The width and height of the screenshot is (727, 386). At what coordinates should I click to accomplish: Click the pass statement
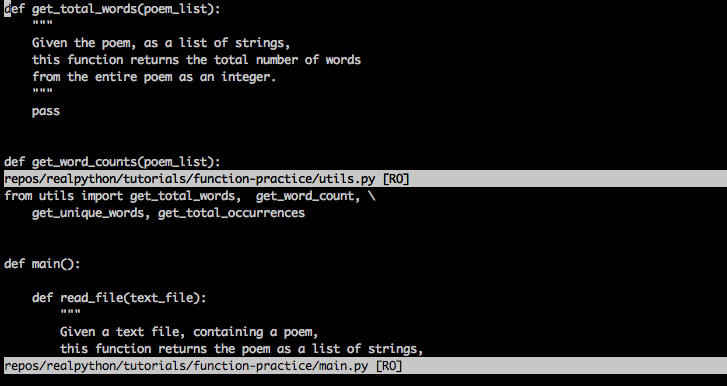pos(46,112)
